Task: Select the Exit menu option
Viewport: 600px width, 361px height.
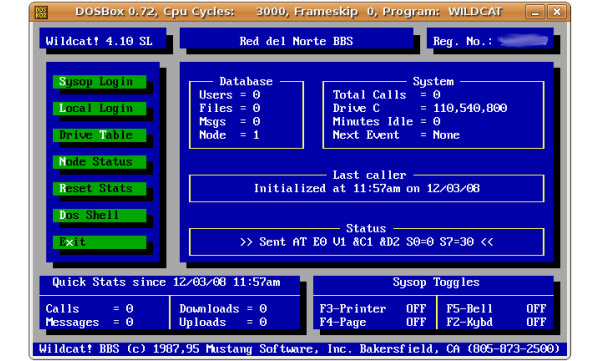Action: [99, 242]
